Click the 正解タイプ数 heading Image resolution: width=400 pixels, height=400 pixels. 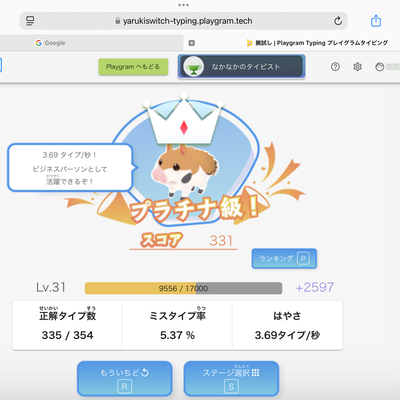(x=67, y=315)
